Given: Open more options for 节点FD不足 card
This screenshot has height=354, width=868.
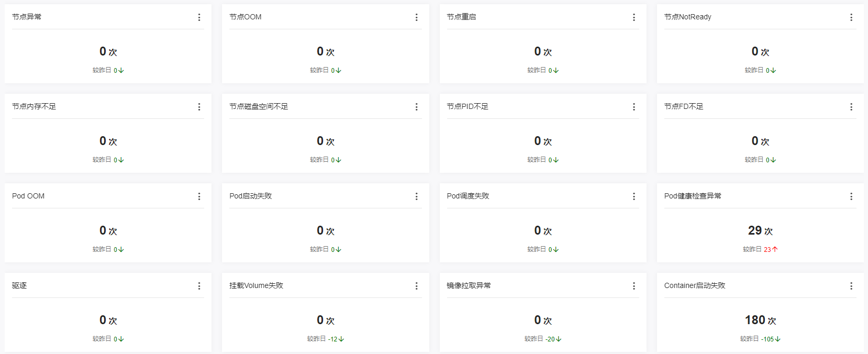Looking at the screenshot, I should click(x=851, y=107).
